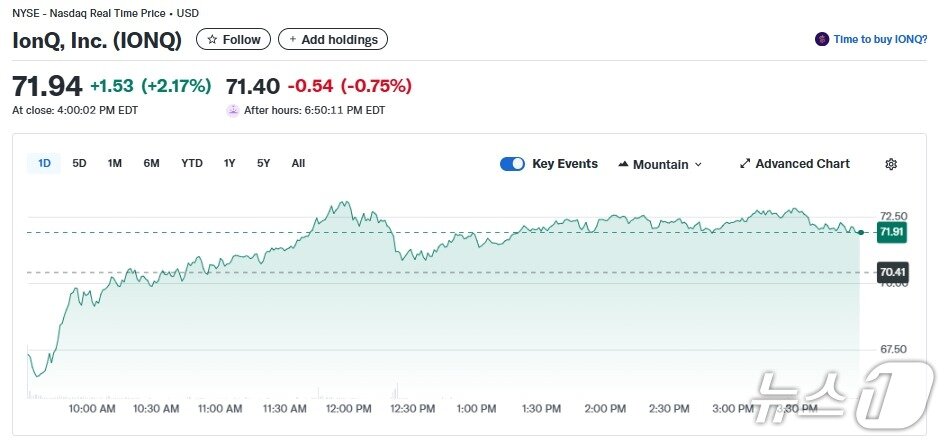Image resolution: width=948 pixels, height=443 pixels.
Task: Choose the YTD chart range
Action: point(192,163)
